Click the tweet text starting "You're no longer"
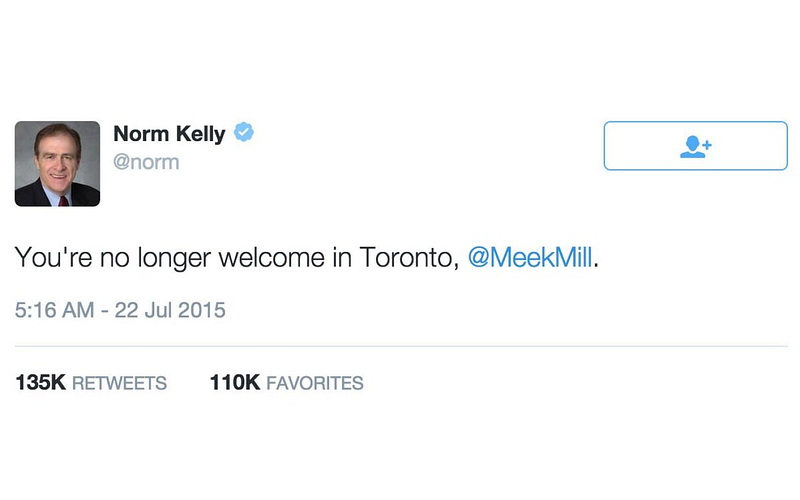Screen dimensions: 800x500 point(306,258)
